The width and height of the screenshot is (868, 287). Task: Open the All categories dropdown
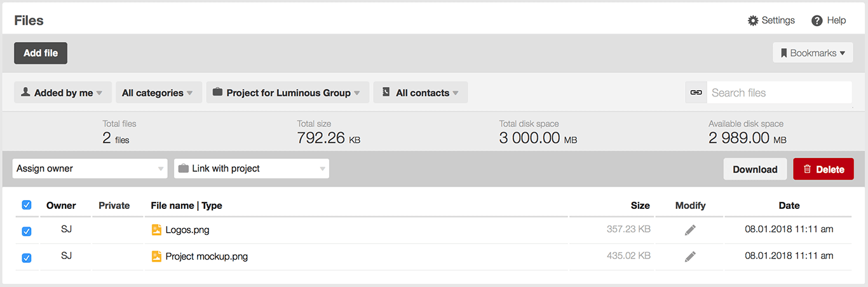pos(158,93)
